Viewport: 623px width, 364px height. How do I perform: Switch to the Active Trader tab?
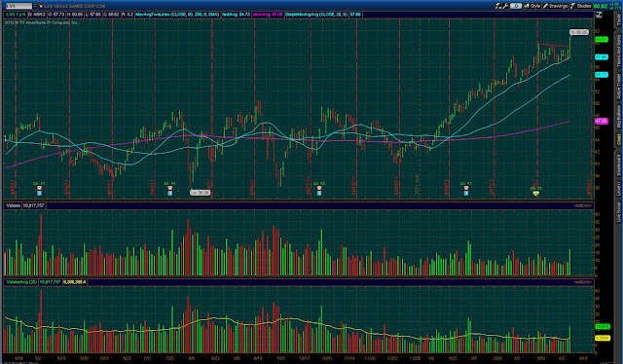click(x=619, y=87)
